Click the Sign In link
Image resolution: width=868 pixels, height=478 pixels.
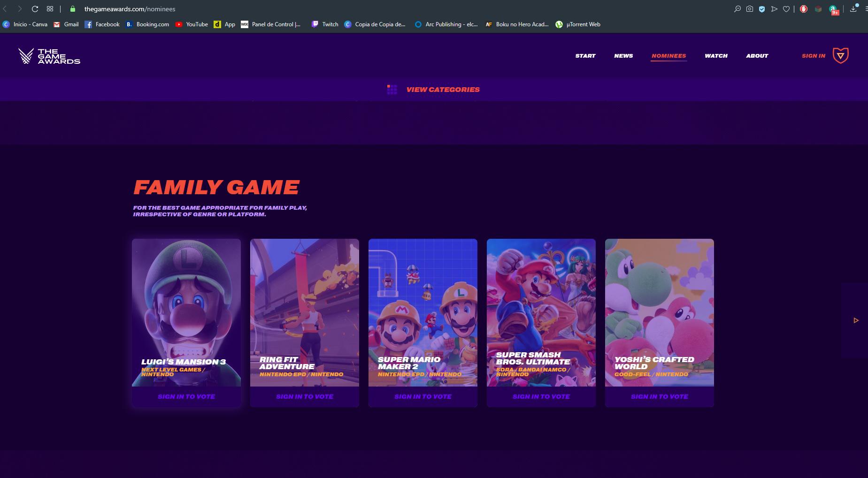pyautogui.click(x=813, y=56)
